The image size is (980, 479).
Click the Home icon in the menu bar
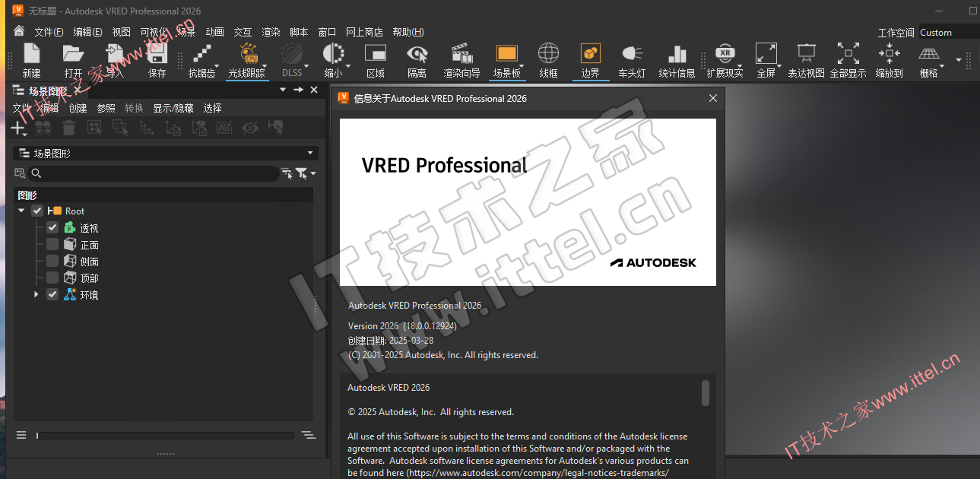(20, 32)
